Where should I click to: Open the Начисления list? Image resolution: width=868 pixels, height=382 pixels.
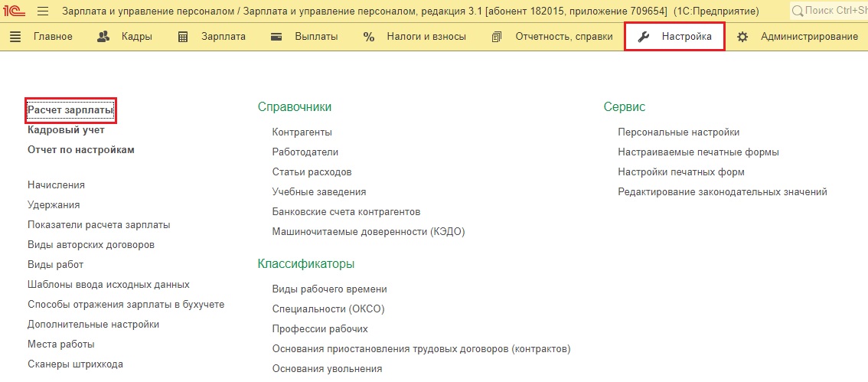pos(56,185)
